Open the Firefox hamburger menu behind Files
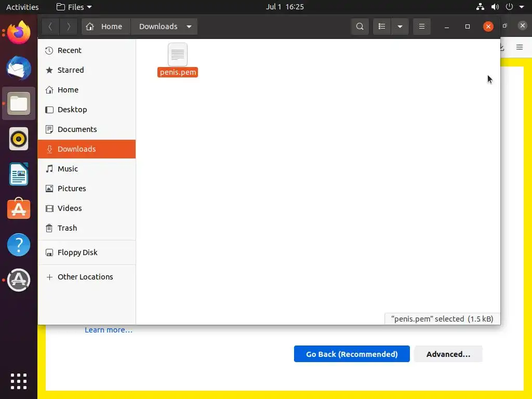Viewport: 532px width, 399px height. pos(520,47)
